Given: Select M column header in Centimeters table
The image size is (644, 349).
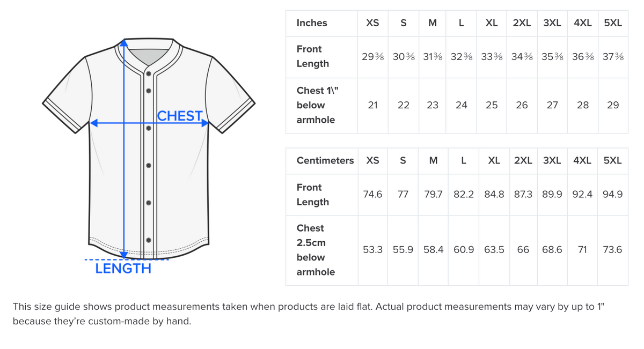Looking at the screenshot, I should 434,161.
